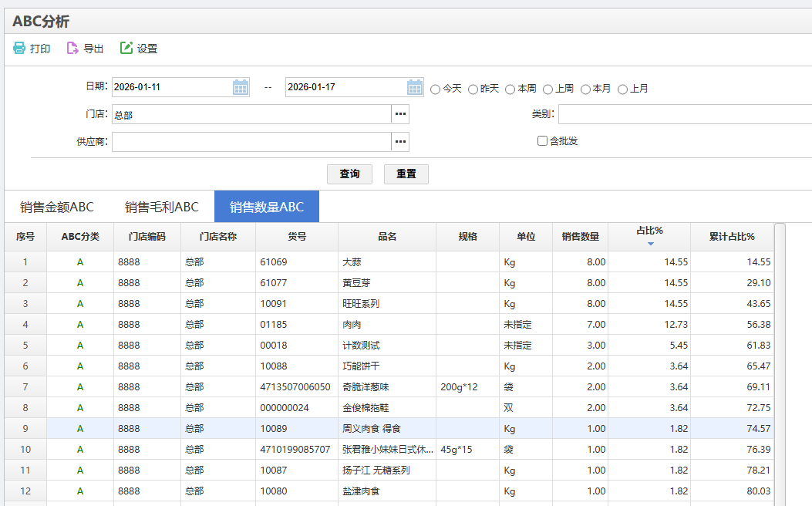Click the 查询 query button
Viewport: 812px width, 506px height.
[x=349, y=174]
